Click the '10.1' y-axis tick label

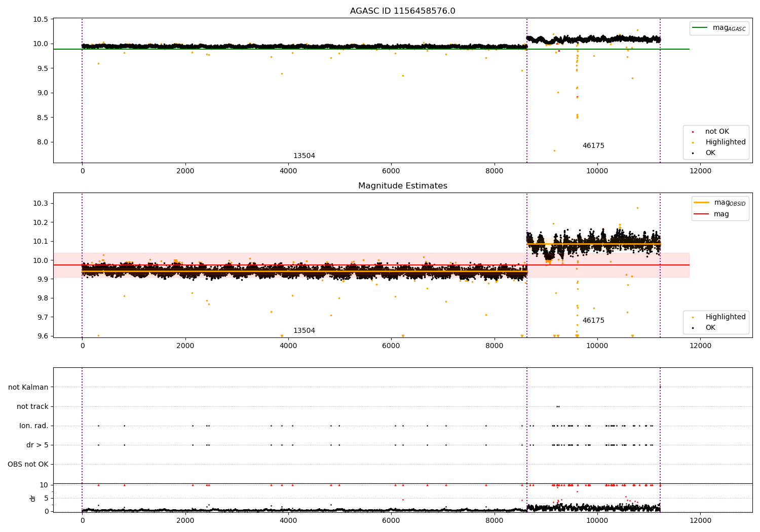click(41, 241)
